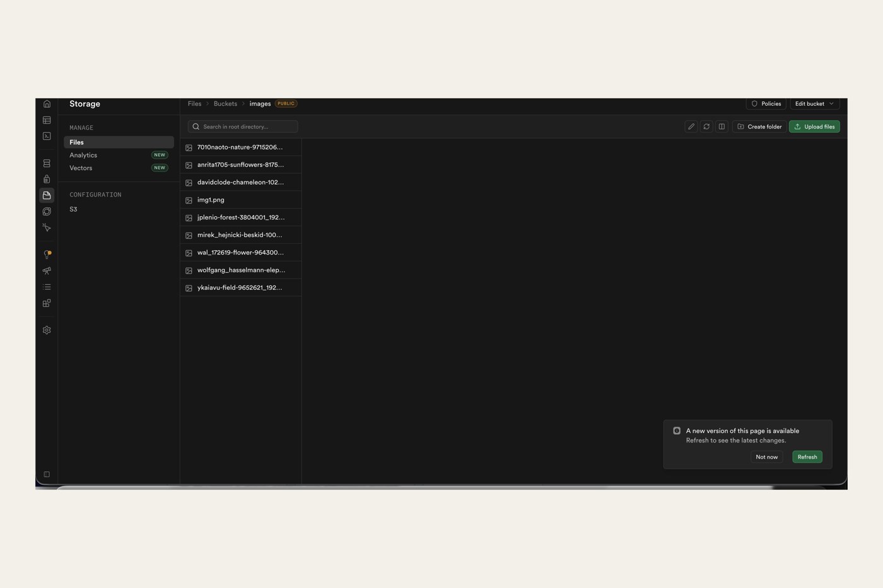Click image icon beside img1.png
This screenshot has height=588, width=883.
coord(189,200)
